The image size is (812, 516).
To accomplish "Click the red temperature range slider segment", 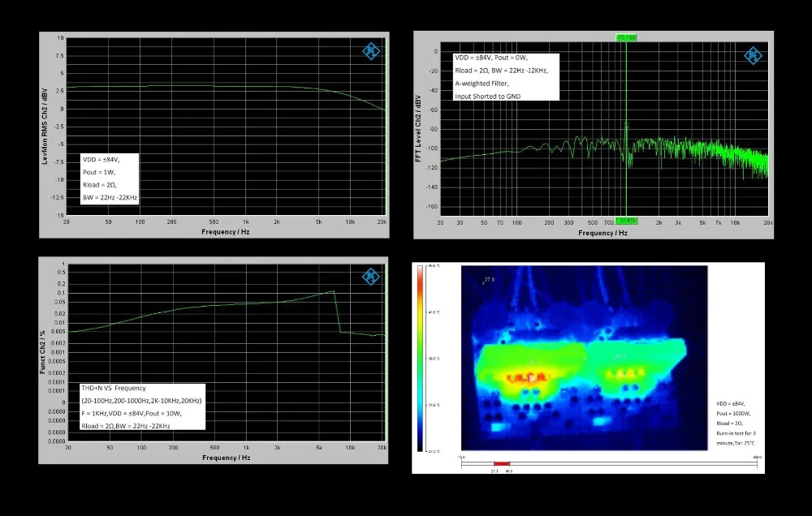I will 501,464.
